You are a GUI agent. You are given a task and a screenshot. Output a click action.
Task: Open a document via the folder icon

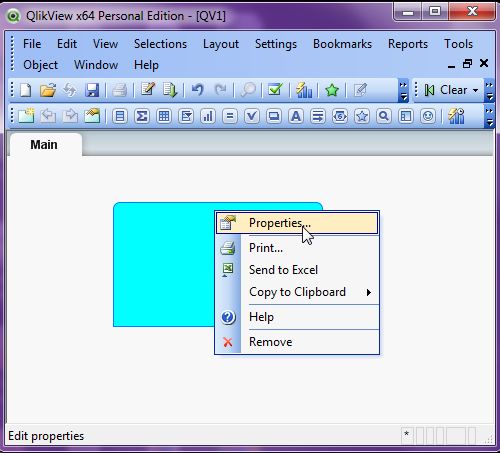48,90
